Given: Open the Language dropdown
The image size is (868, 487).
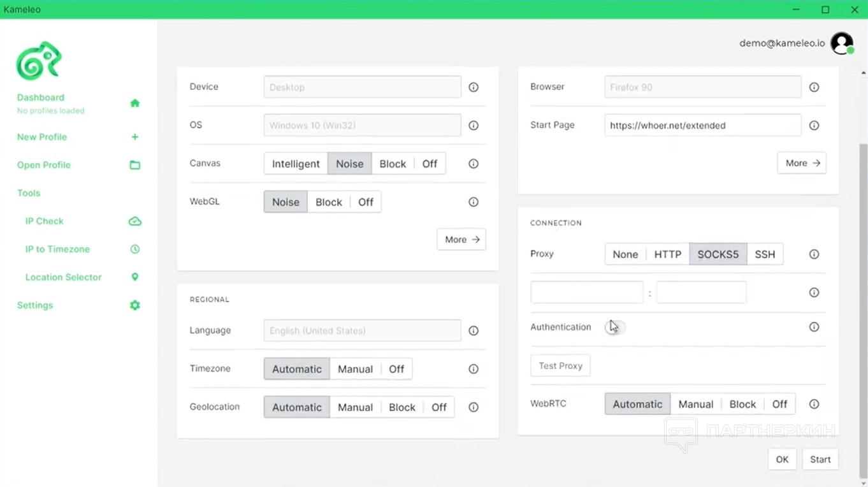Looking at the screenshot, I should point(362,331).
